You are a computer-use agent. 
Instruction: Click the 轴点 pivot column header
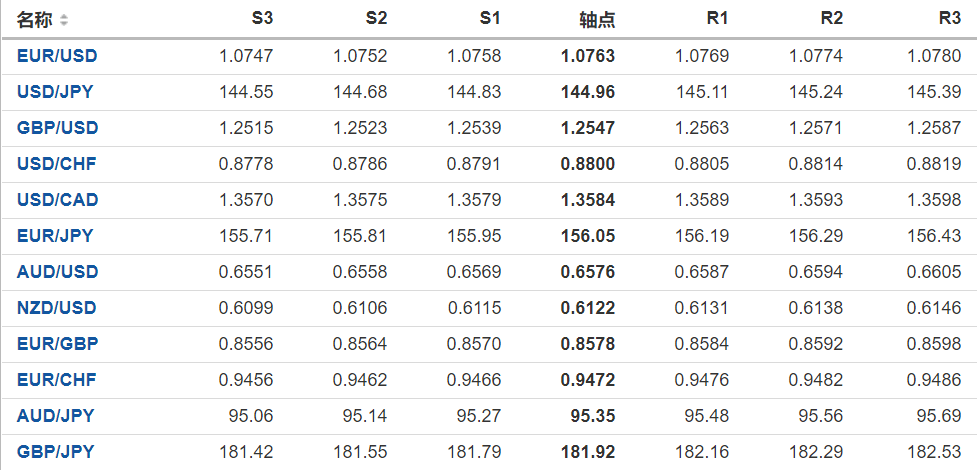pos(597,20)
